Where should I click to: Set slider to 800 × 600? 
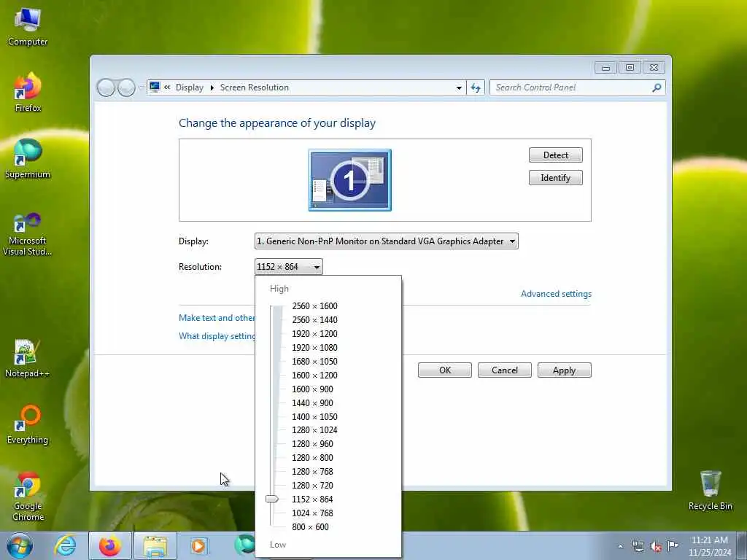(x=310, y=526)
